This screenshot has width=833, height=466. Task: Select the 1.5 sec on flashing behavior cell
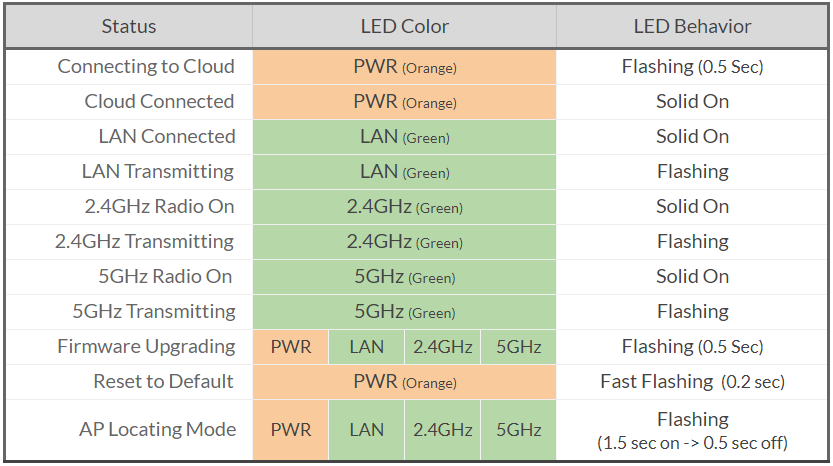692,430
